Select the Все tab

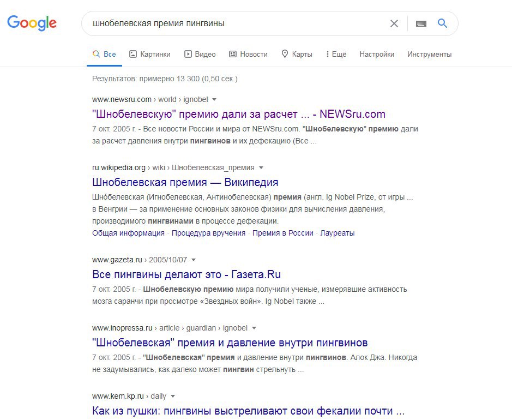tap(104, 54)
